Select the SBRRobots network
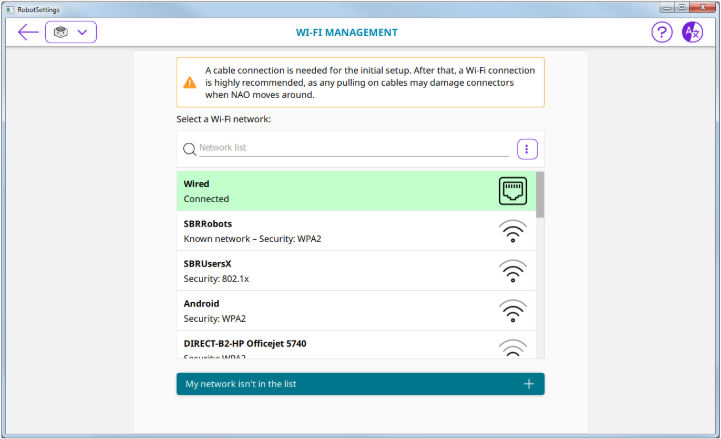 (x=356, y=231)
